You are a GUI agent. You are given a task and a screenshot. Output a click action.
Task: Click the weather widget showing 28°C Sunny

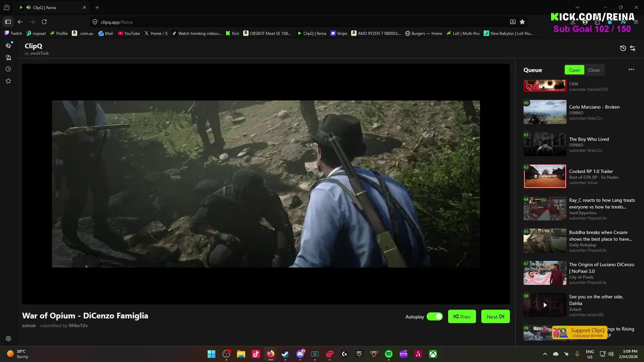(18, 354)
